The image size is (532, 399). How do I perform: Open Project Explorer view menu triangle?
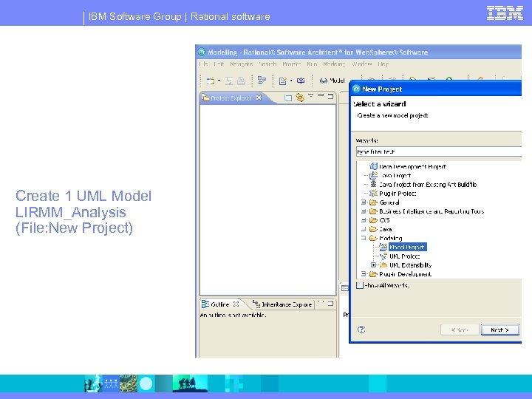pos(310,95)
